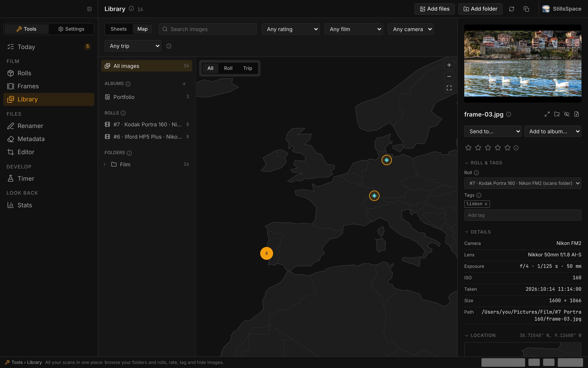Select the Map view tab
The height and width of the screenshot is (368, 588).
click(x=142, y=29)
